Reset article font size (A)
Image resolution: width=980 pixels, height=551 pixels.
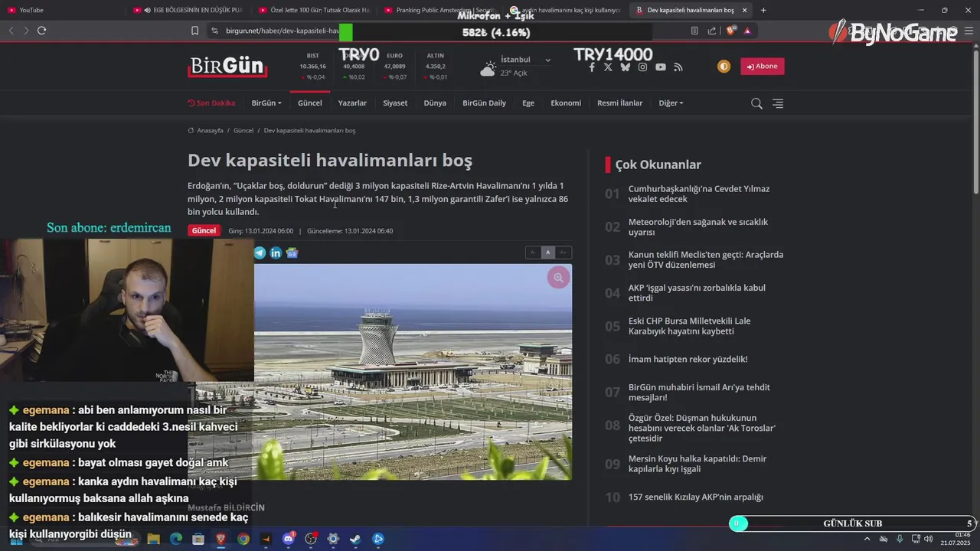pos(547,253)
